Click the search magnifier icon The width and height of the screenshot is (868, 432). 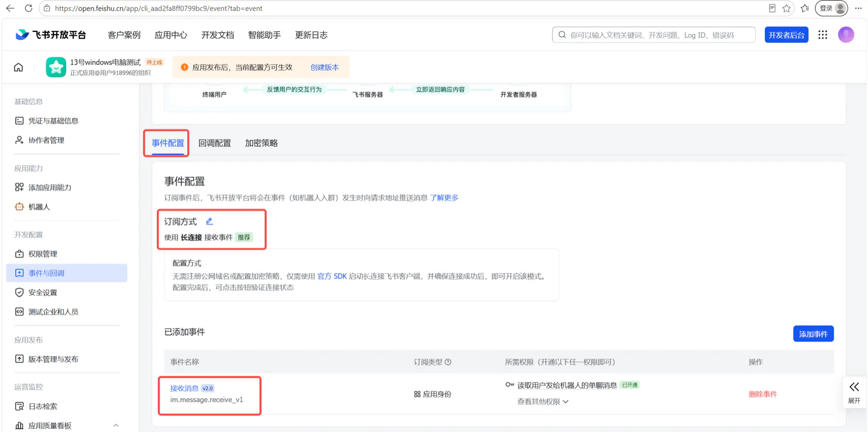point(562,35)
